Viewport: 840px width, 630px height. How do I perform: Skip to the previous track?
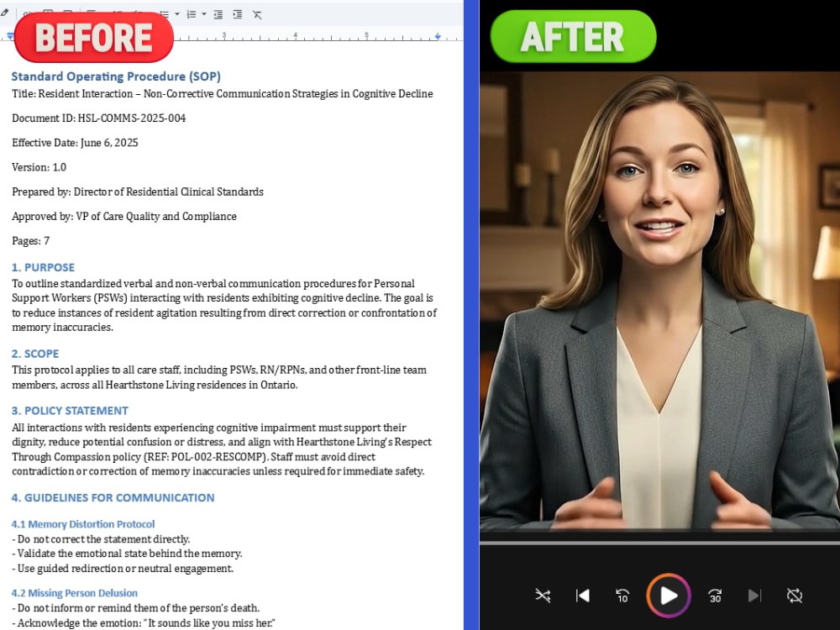(x=583, y=596)
